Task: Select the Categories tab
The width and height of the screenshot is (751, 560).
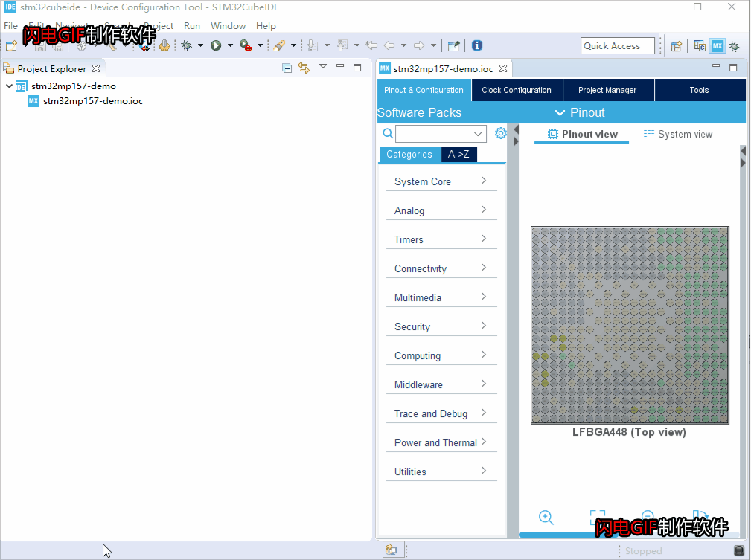Action: [x=409, y=154]
